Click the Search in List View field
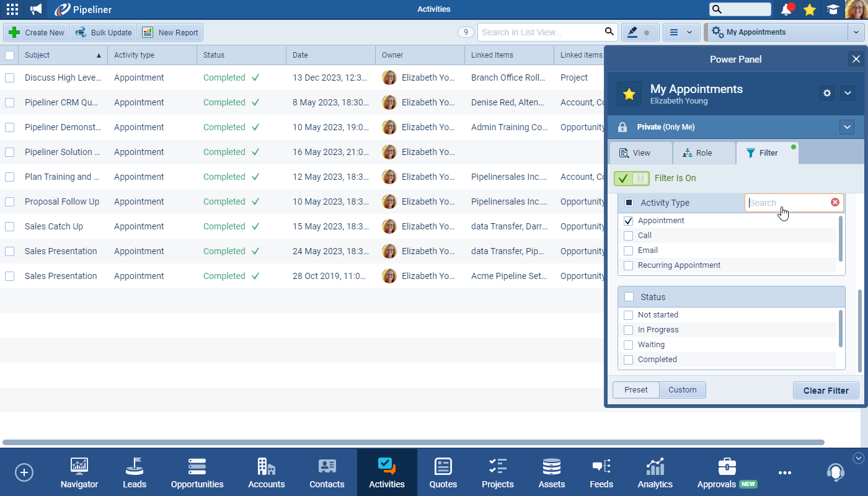This screenshot has height=496, width=868. [x=541, y=32]
